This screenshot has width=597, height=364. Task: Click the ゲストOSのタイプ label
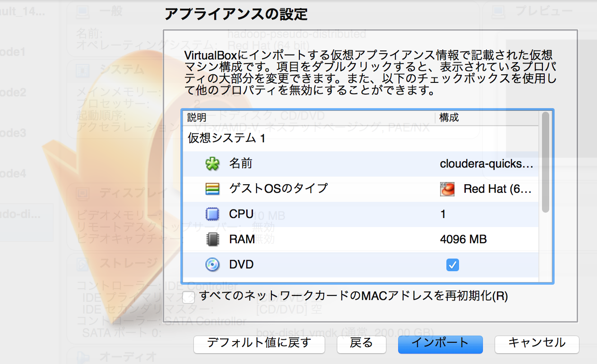coord(278,189)
